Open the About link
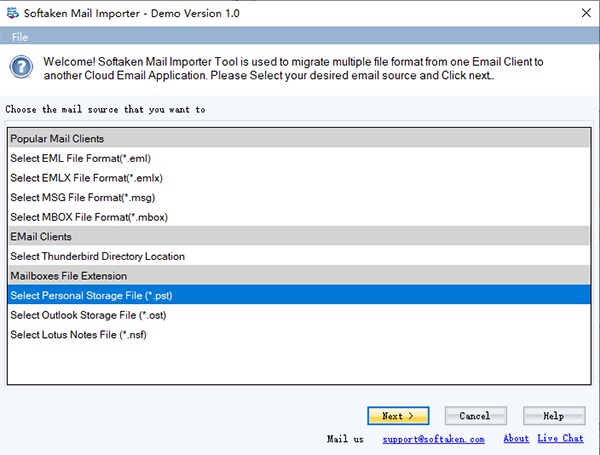This screenshot has height=455, width=600. (x=516, y=439)
